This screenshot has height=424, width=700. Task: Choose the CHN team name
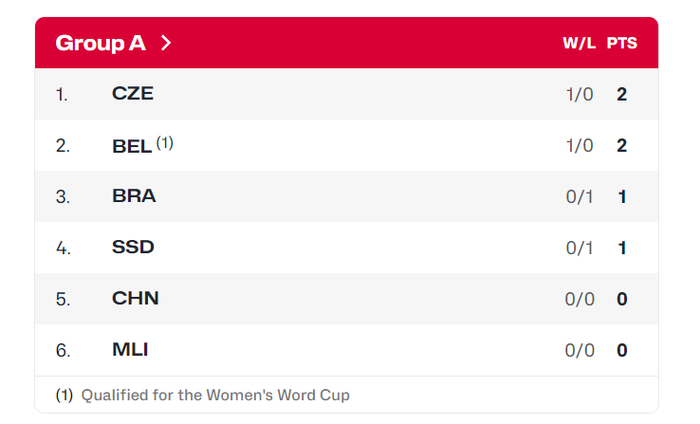135,299
